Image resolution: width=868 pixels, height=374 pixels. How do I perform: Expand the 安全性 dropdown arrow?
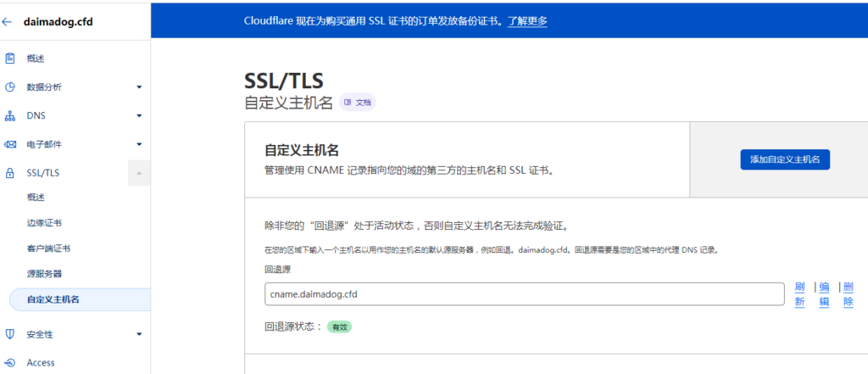(139, 334)
